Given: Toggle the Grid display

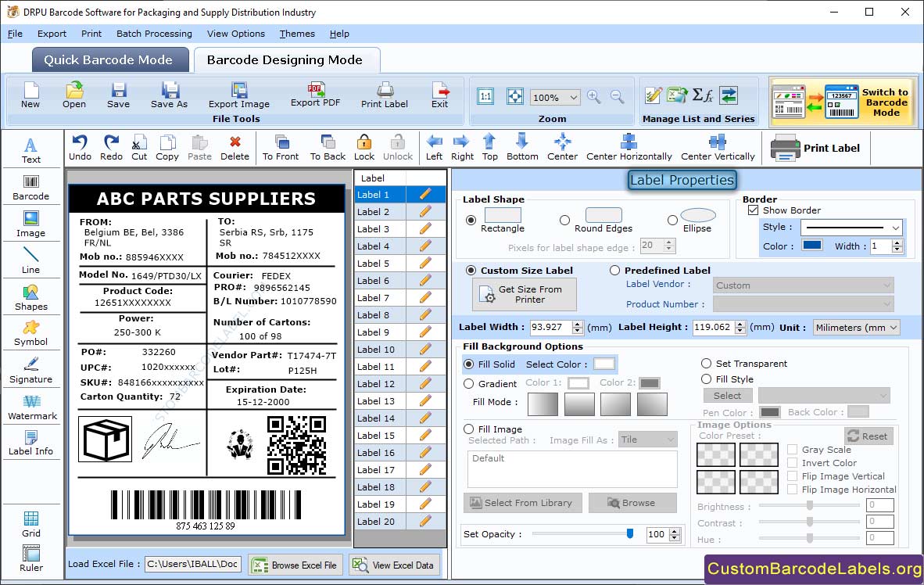Looking at the screenshot, I should pyautogui.click(x=30, y=524).
